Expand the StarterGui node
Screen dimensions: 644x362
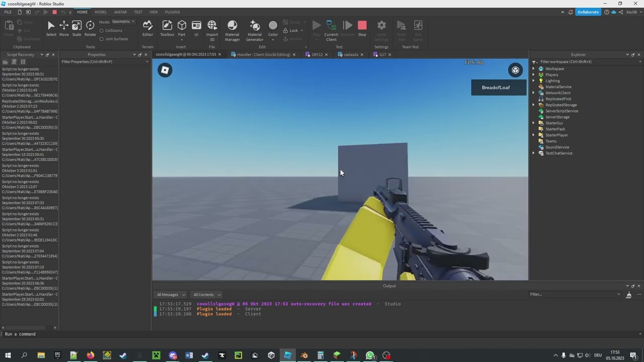pos(534,123)
